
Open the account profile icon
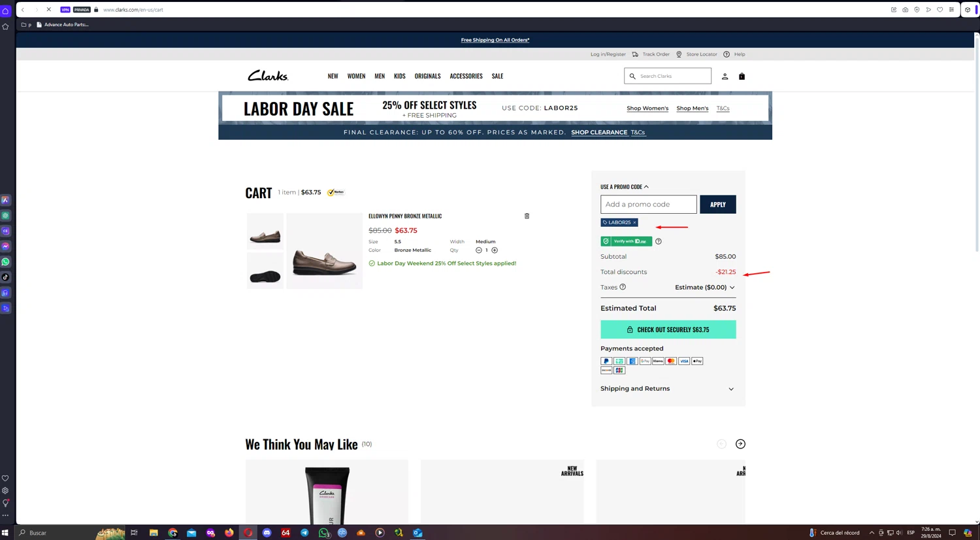725,76
